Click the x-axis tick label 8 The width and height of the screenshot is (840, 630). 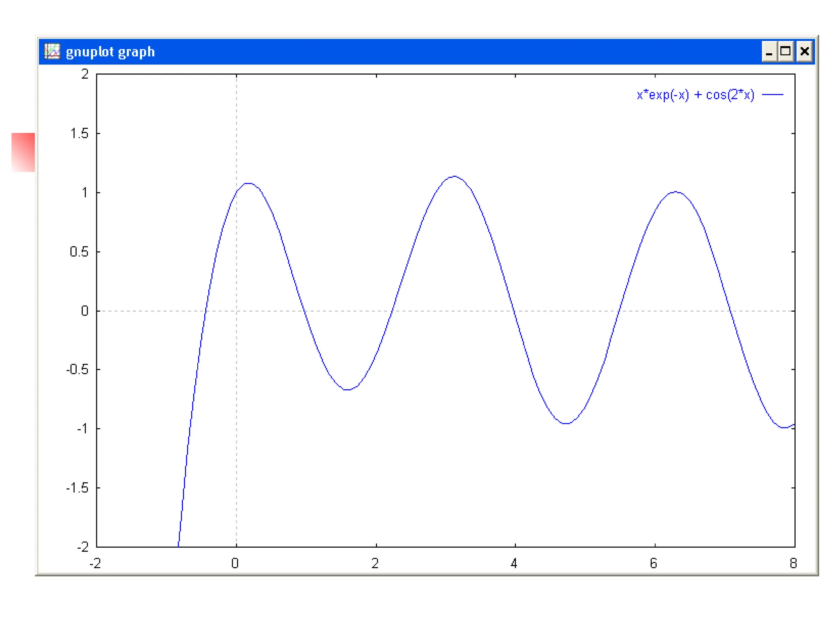coord(793,564)
